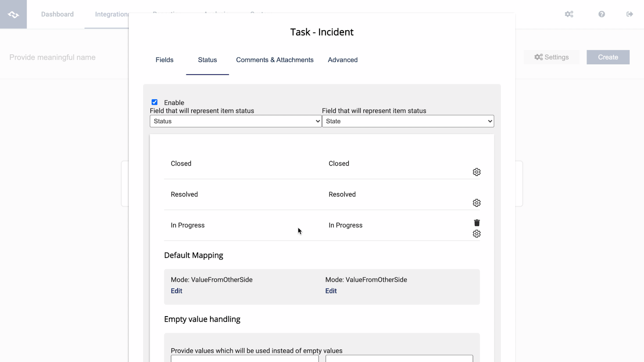
Task: Switch to the Advanced tab
Action: pyautogui.click(x=343, y=60)
